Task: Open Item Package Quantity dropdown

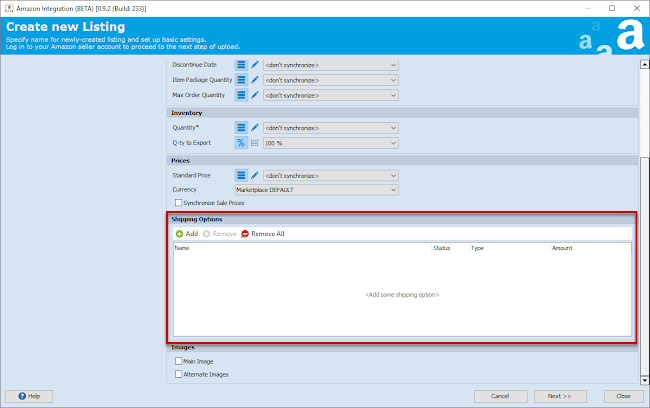Action: click(331, 80)
